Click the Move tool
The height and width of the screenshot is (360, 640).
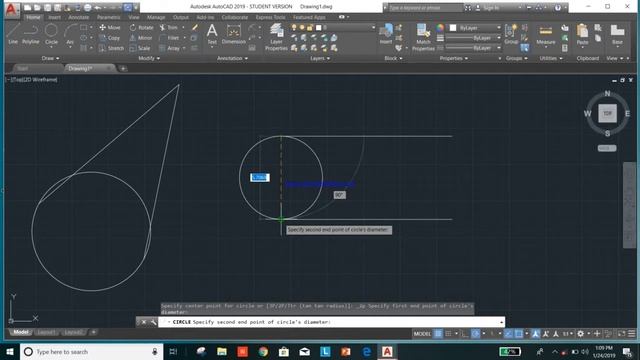110,28
